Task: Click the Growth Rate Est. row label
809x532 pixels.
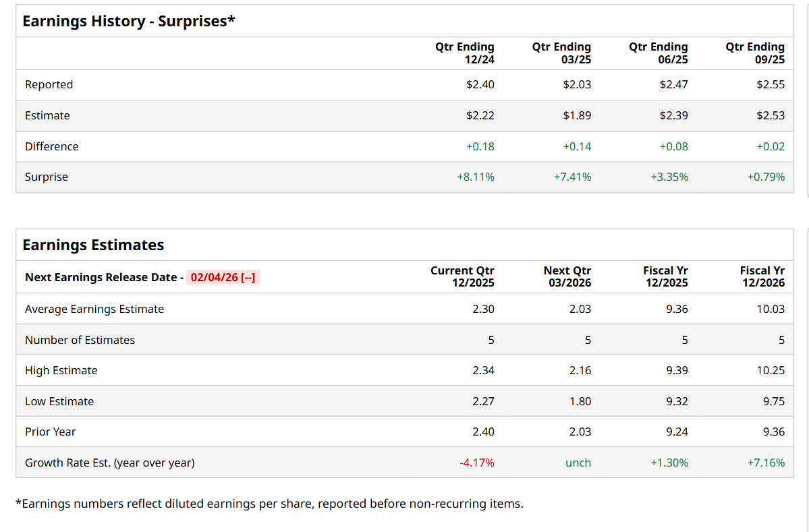Action: 109,463
